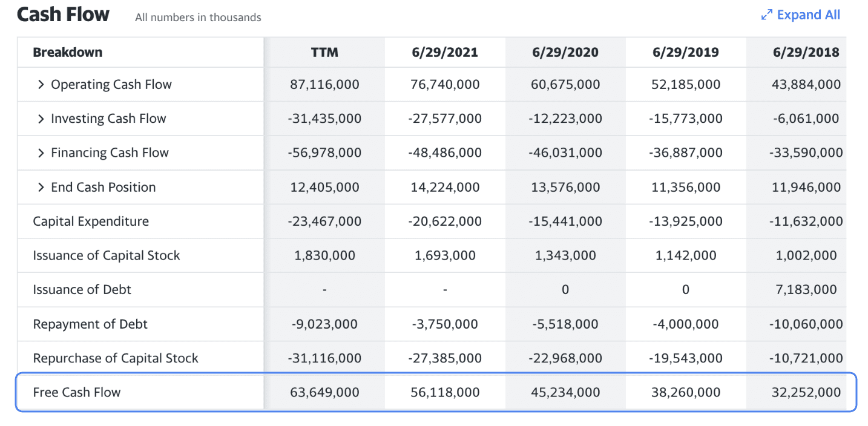Expand the End Cash Position row chevron
The width and height of the screenshot is (868, 426).
click(x=41, y=188)
